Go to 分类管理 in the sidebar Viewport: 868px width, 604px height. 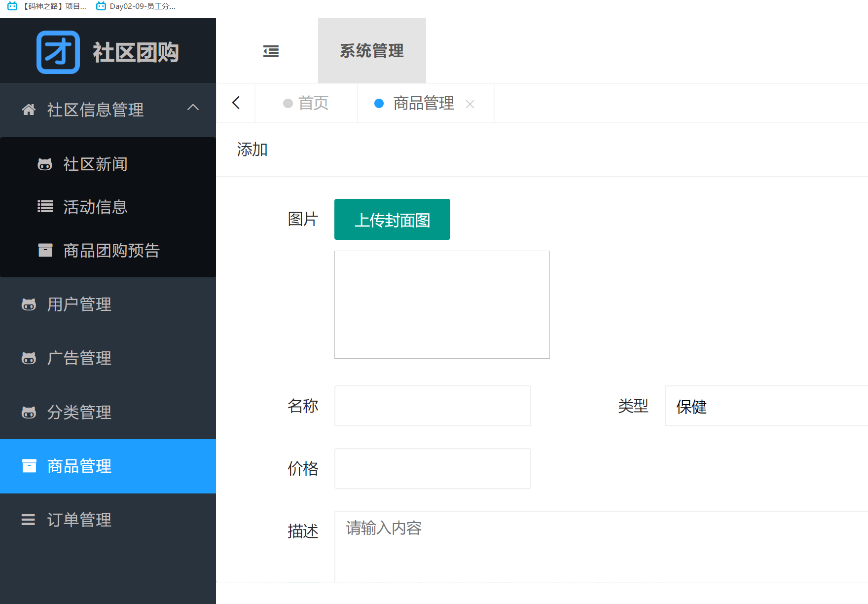[x=108, y=412]
